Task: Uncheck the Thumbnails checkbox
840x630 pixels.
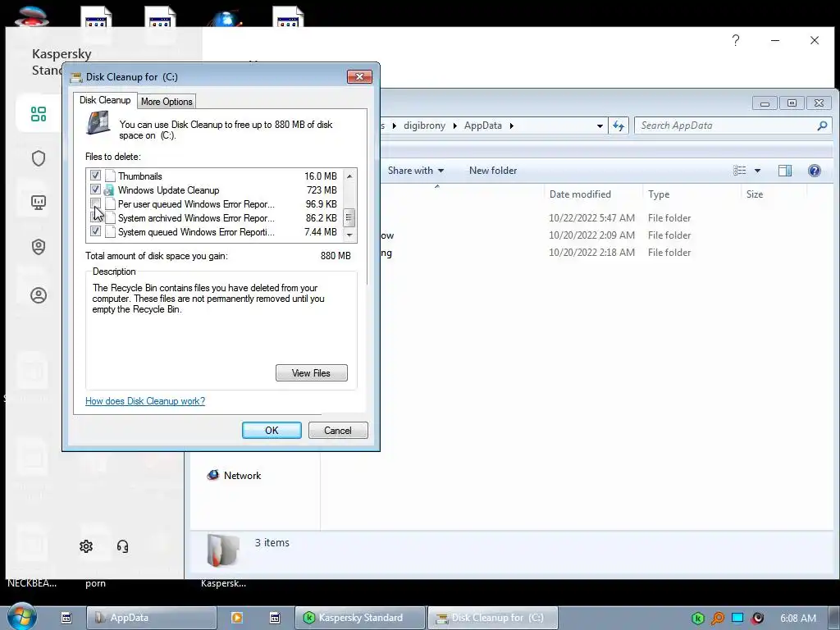Action: tap(95, 176)
